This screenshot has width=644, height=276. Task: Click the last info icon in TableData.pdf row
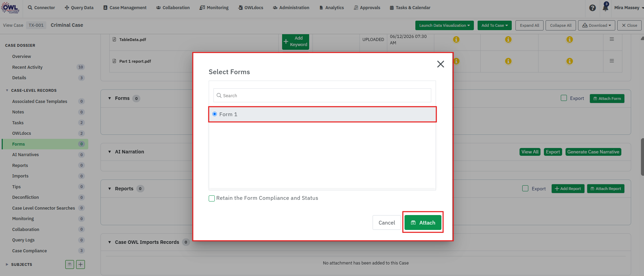570,40
